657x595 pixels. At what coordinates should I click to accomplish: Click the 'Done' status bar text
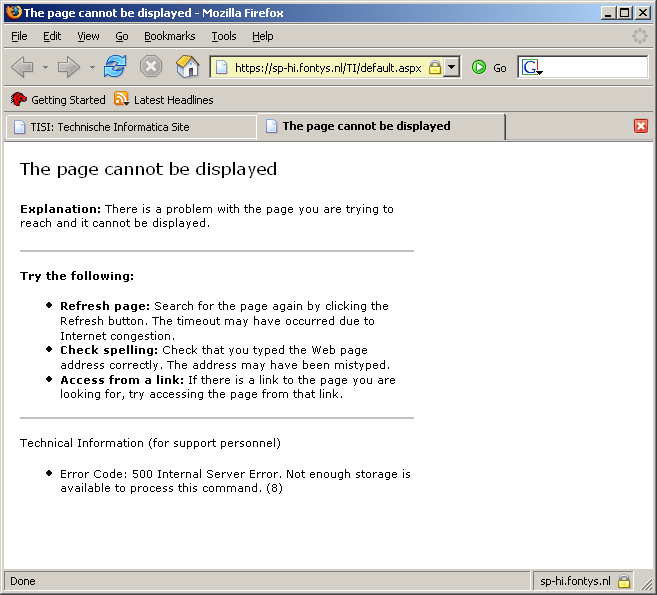pos(23,581)
